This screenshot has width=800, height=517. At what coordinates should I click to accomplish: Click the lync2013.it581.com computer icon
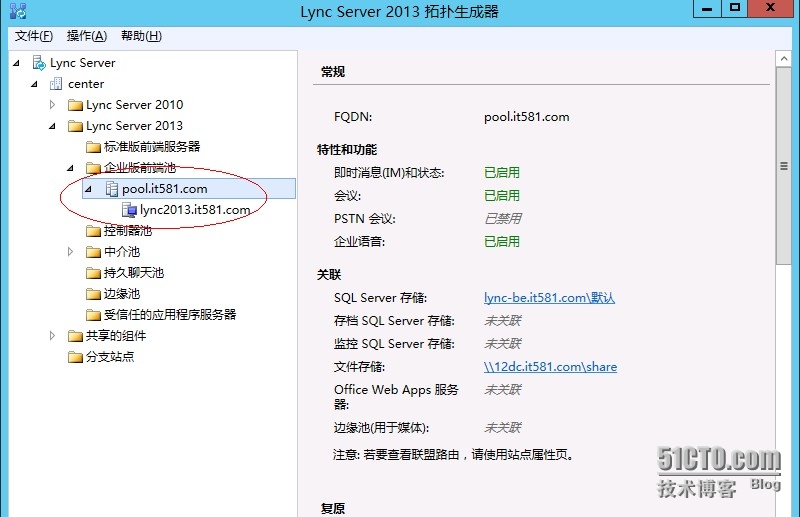click(x=130, y=210)
